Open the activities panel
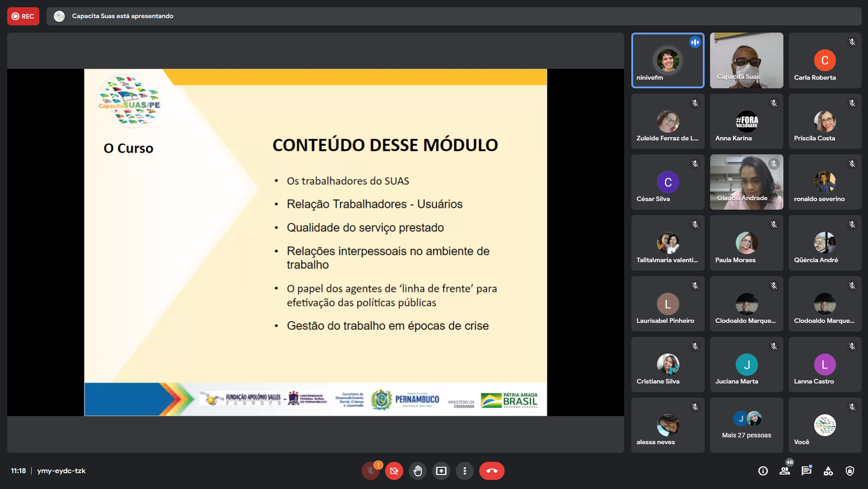 828,471
